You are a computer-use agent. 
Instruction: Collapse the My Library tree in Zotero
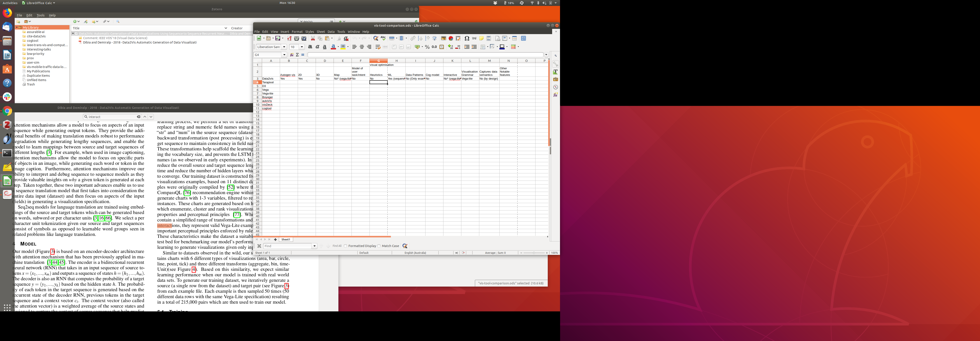coord(17,27)
